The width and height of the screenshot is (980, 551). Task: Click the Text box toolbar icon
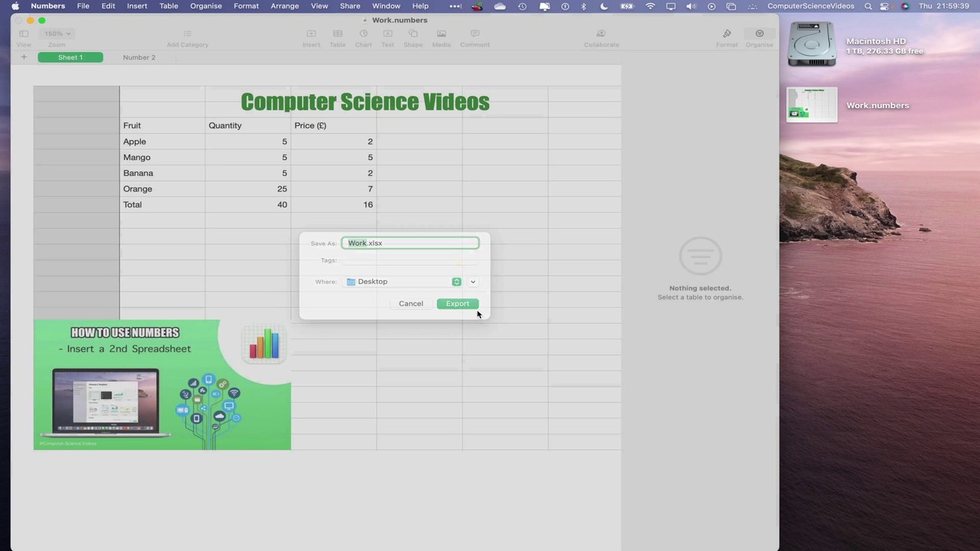387,34
